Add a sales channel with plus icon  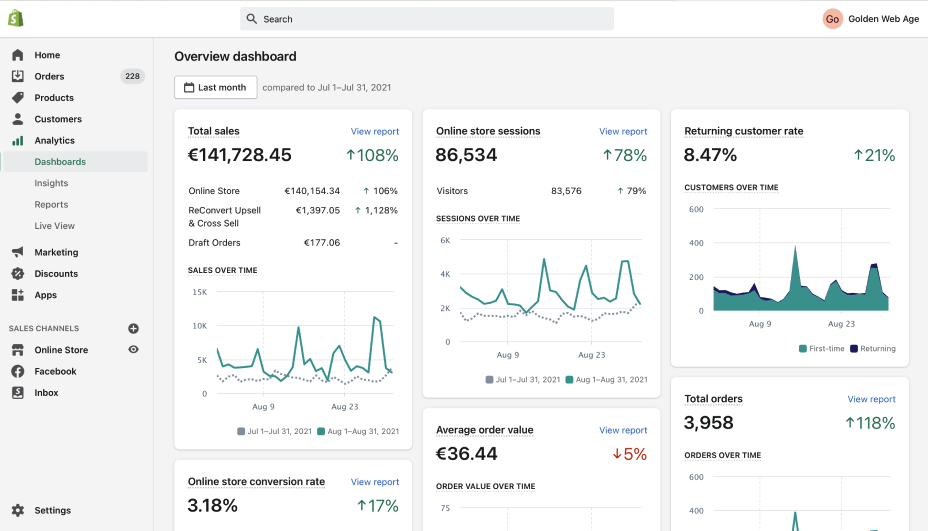click(x=133, y=329)
